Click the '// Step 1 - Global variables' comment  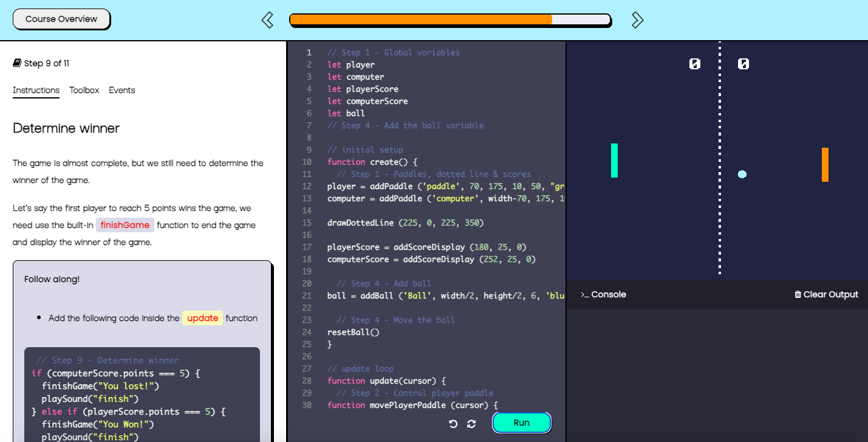tap(394, 52)
